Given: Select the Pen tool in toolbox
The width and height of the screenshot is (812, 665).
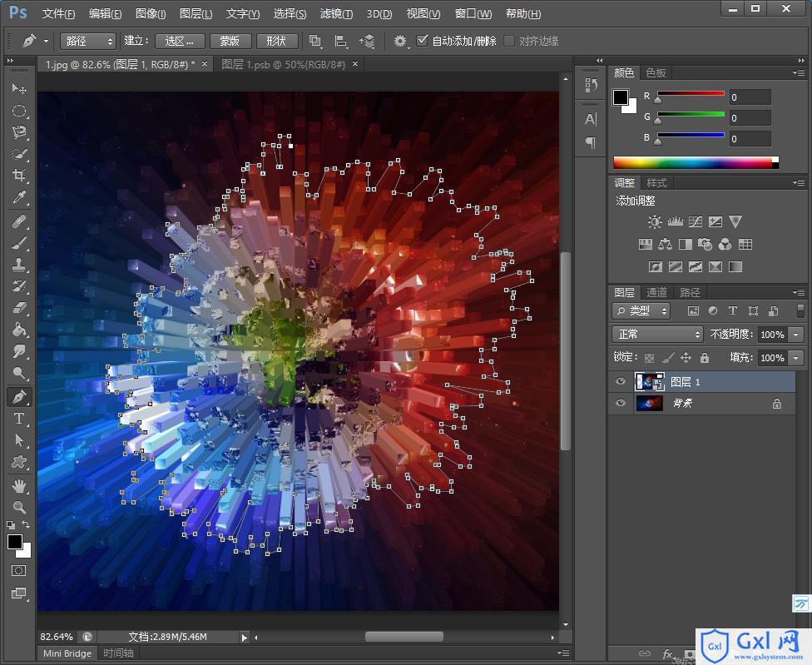Looking at the screenshot, I should [x=18, y=397].
